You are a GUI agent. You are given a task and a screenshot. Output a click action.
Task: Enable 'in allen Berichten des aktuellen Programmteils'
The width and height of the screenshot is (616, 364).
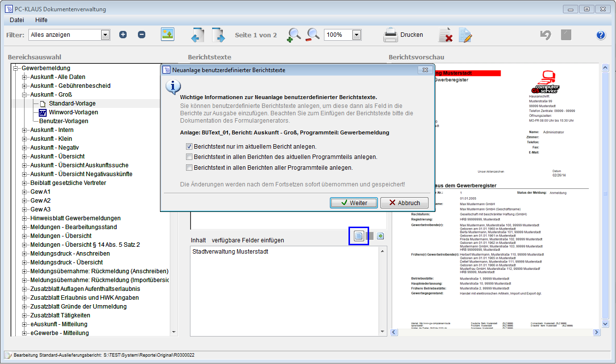[x=189, y=157]
